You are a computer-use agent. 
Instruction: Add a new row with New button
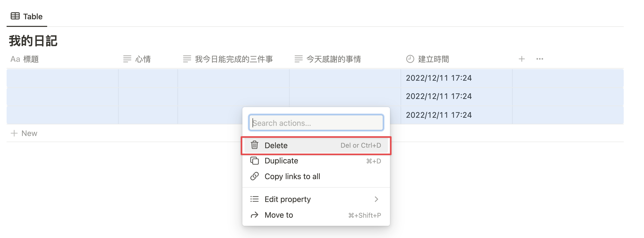(x=24, y=133)
